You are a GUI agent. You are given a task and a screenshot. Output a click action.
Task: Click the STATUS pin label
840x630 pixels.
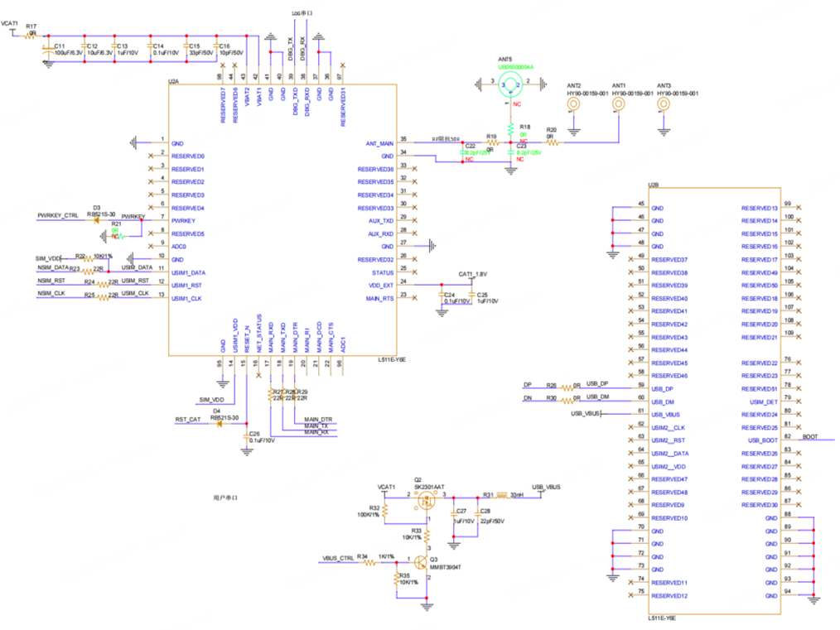coord(383,272)
